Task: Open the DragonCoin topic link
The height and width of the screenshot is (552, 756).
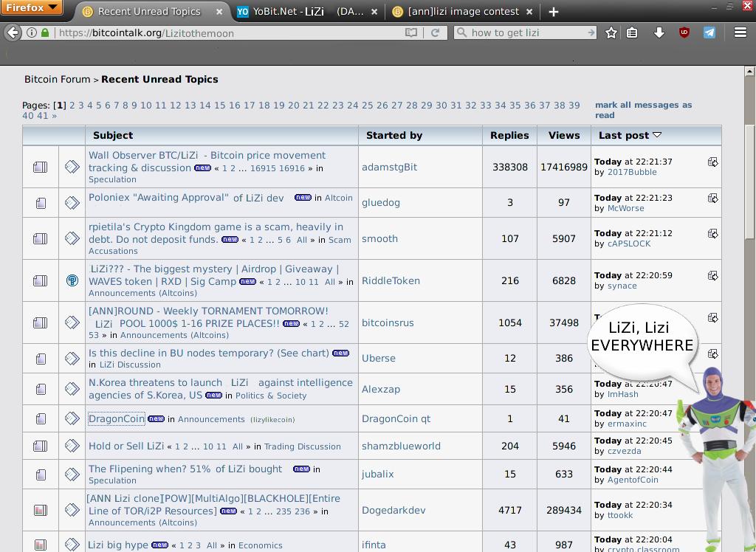Action: [x=116, y=418]
